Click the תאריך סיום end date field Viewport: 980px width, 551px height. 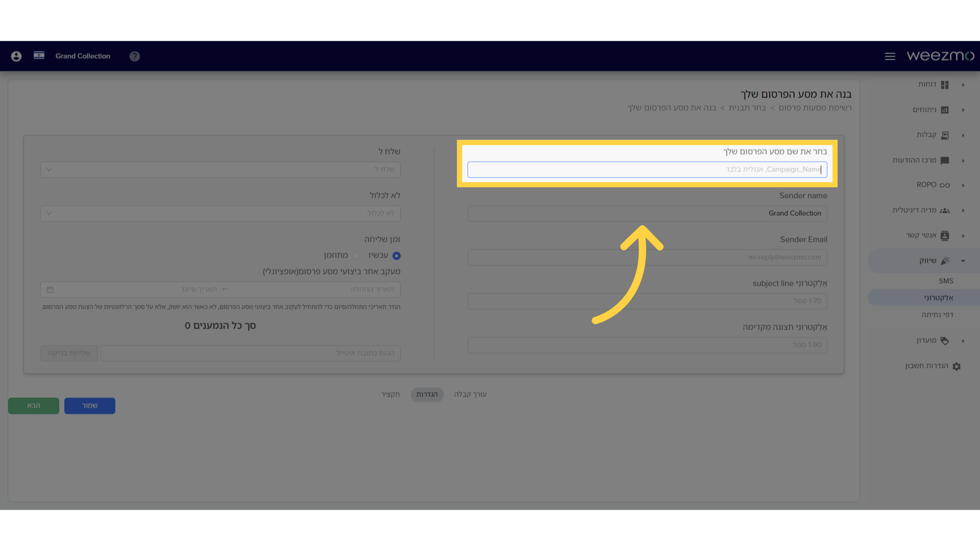(138, 289)
